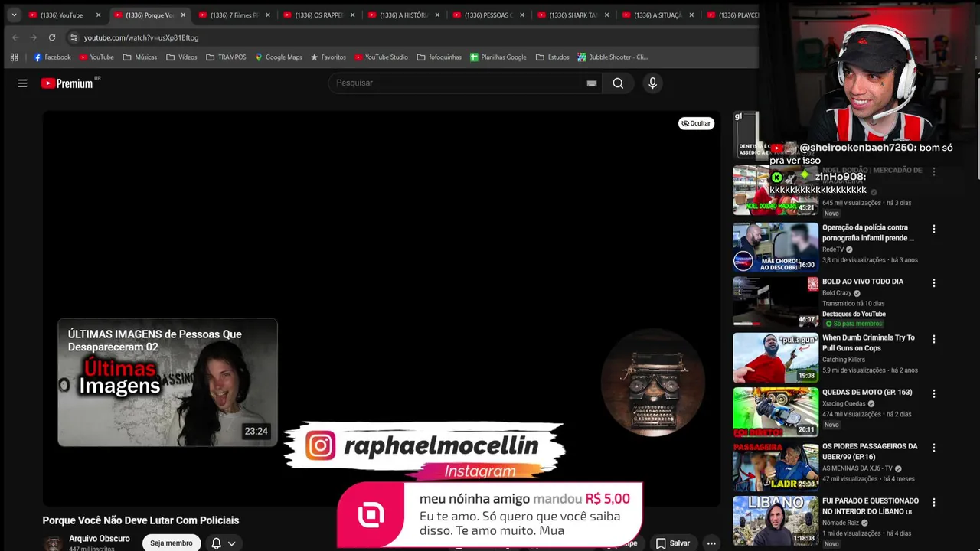The width and height of the screenshot is (980, 551).
Task: Open the browser apps grid shortcut
Action: click(14, 57)
